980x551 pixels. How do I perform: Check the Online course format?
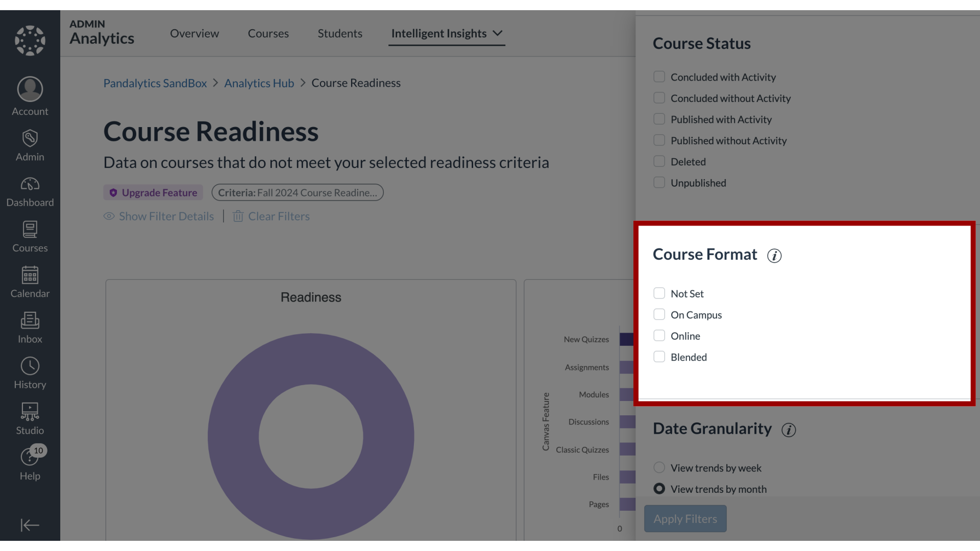click(x=659, y=336)
